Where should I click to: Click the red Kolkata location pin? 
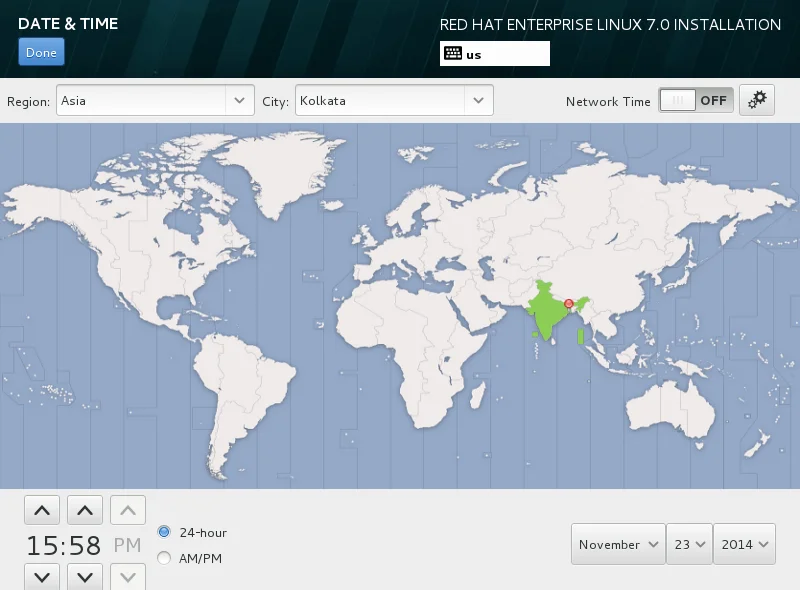(569, 304)
